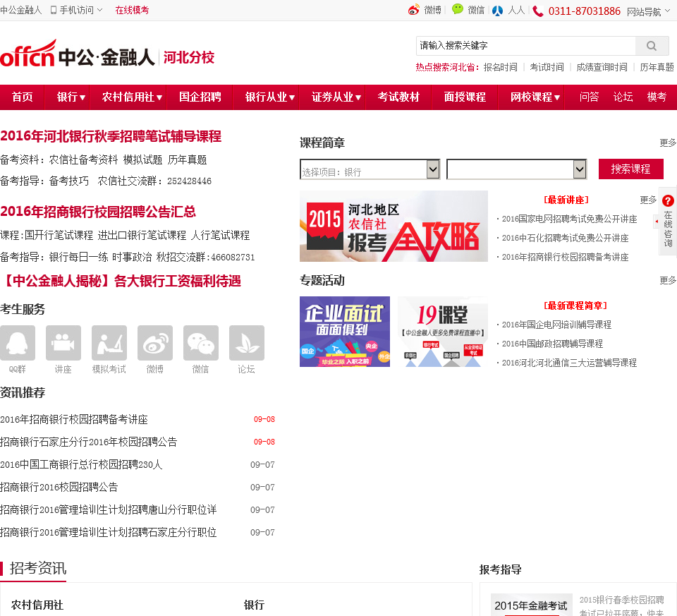Open 2016年招商银行校园招聘公告汇总 headline

click(98, 212)
